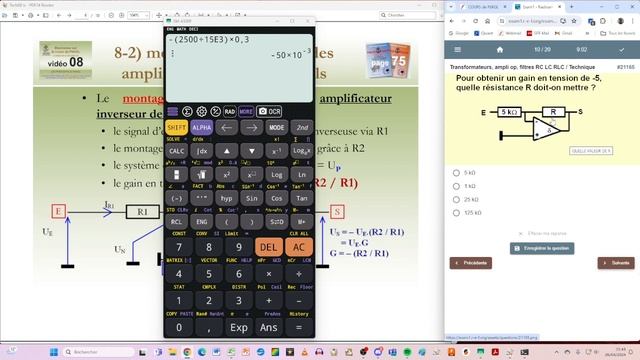The width and height of the screenshot is (640, 360).
Task: Open calculator settings gear icon
Action: tap(201, 111)
